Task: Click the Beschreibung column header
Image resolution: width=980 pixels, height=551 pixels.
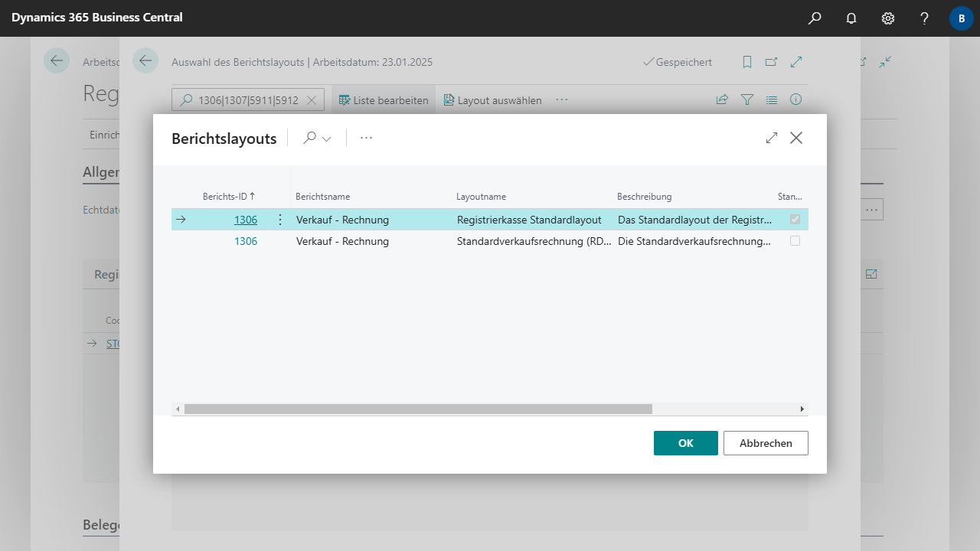Action: (644, 197)
